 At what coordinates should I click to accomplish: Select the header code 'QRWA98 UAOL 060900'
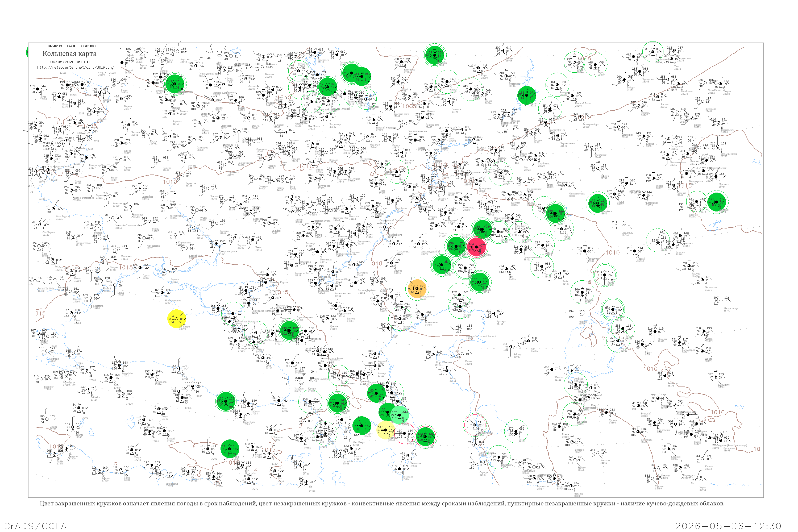pos(72,46)
